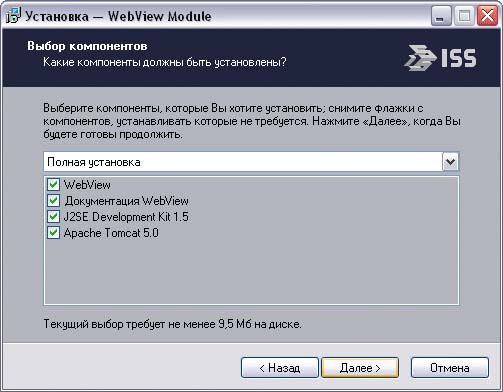503x392 pixels.
Task: Click the ISS logo in header
Action: [440, 58]
